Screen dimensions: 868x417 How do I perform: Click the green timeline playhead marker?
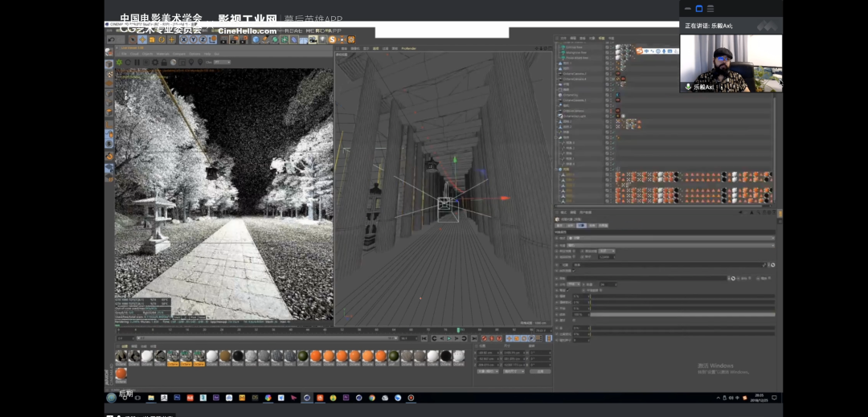pyautogui.click(x=459, y=329)
